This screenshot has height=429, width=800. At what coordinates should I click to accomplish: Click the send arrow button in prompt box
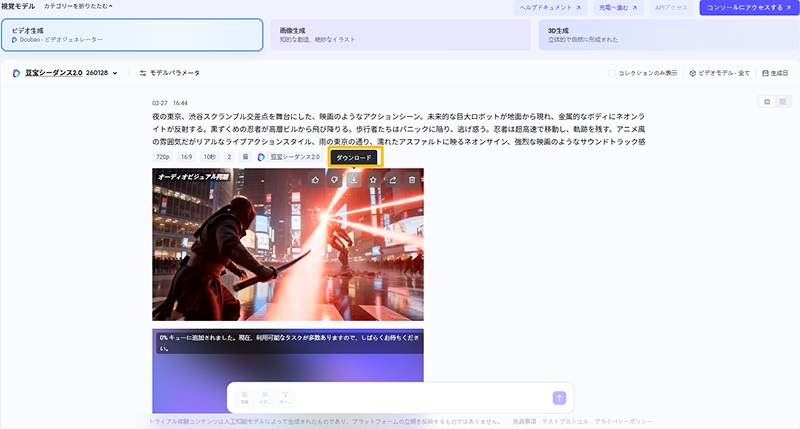559,398
